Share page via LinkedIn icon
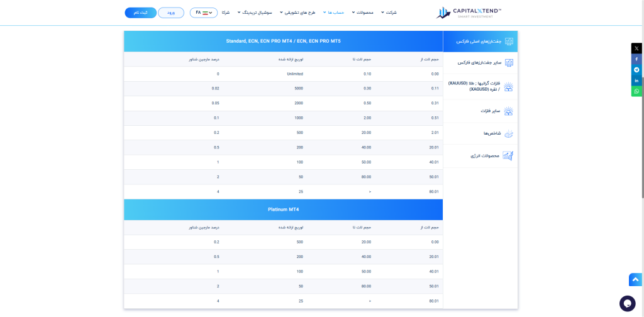 (x=636, y=81)
